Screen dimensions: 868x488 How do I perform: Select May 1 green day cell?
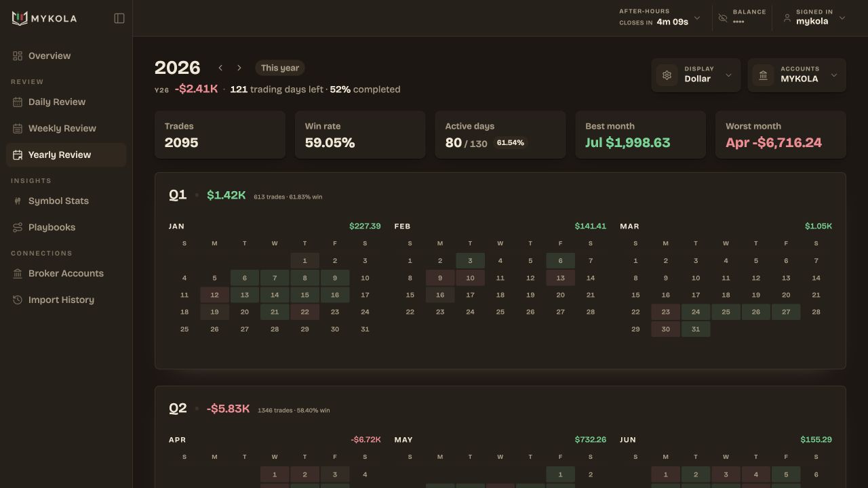click(x=560, y=474)
